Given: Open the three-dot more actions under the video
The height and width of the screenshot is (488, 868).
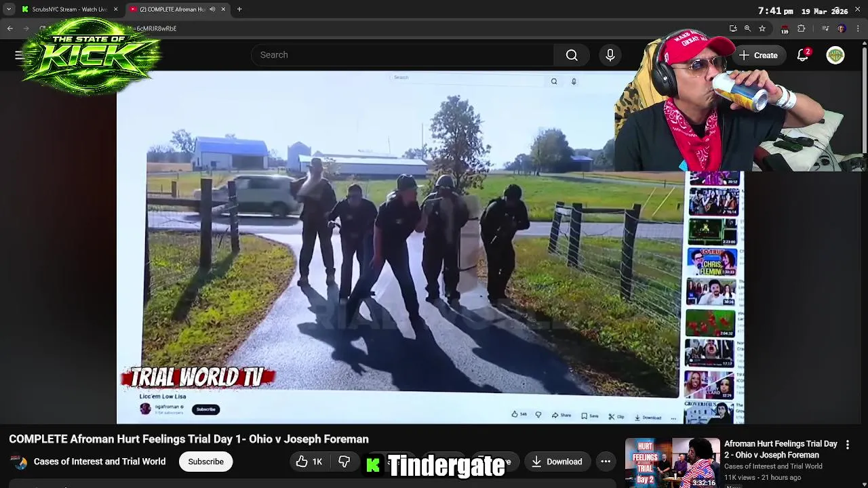Looking at the screenshot, I should 606,462.
